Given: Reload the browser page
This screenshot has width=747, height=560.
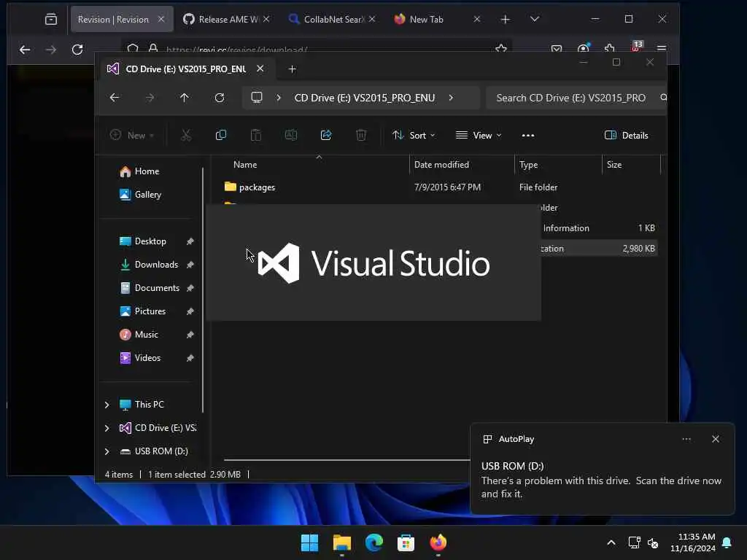Looking at the screenshot, I should tap(77, 49).
